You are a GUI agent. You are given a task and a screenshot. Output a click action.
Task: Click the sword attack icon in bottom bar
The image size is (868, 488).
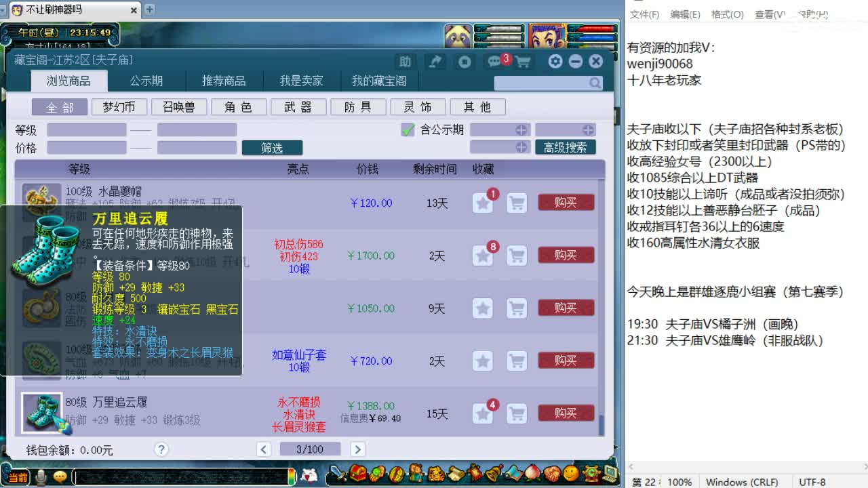pyautogui.click(x=338, y=472)
